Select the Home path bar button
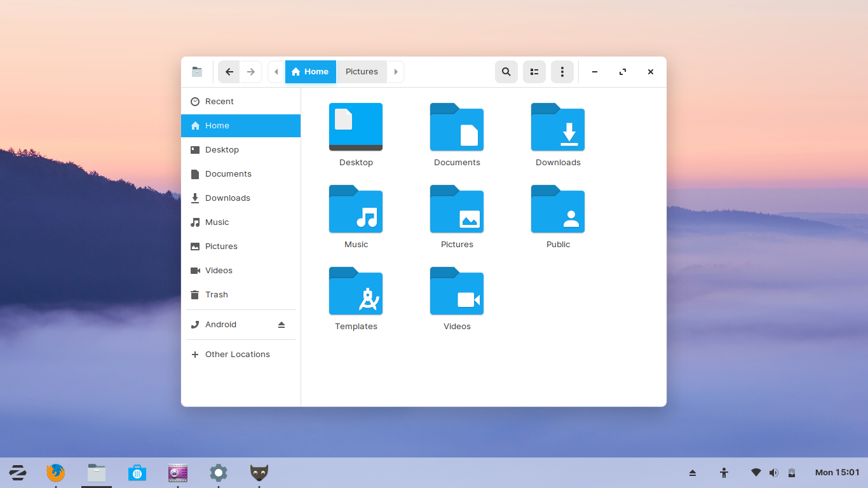 point(311,72)
